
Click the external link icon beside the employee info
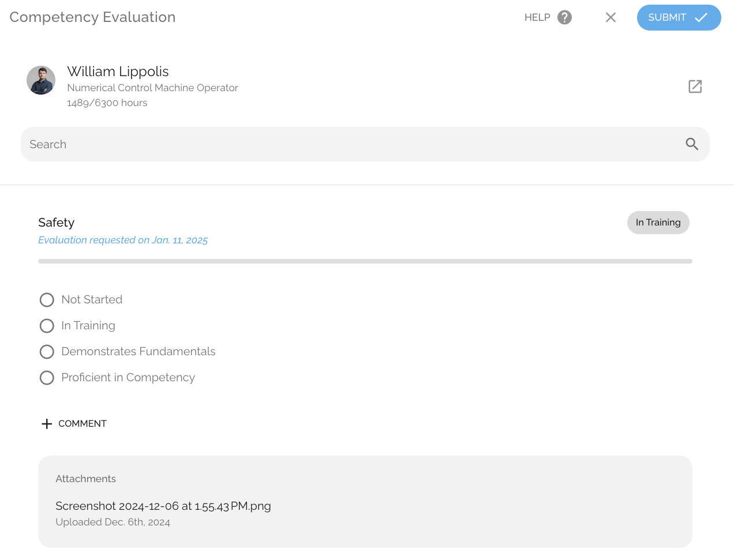tap(695, 85)
